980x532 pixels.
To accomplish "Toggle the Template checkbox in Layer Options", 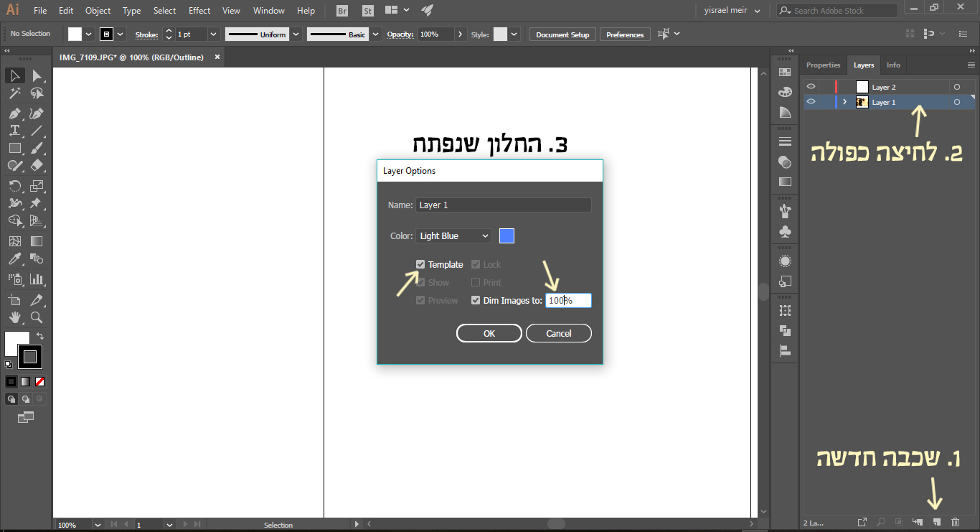I will click(x=420, y=264).
